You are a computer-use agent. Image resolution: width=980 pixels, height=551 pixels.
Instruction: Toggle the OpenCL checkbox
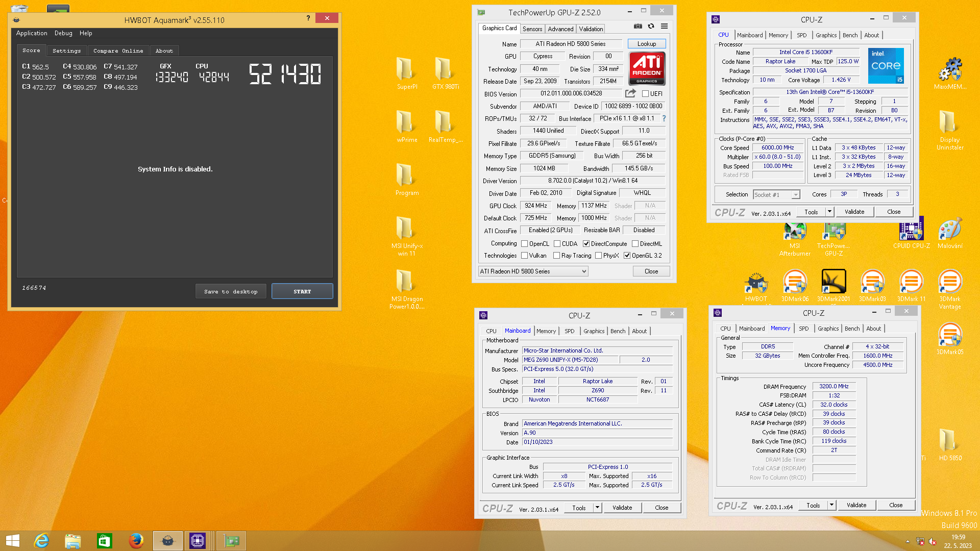pos(524,244)
